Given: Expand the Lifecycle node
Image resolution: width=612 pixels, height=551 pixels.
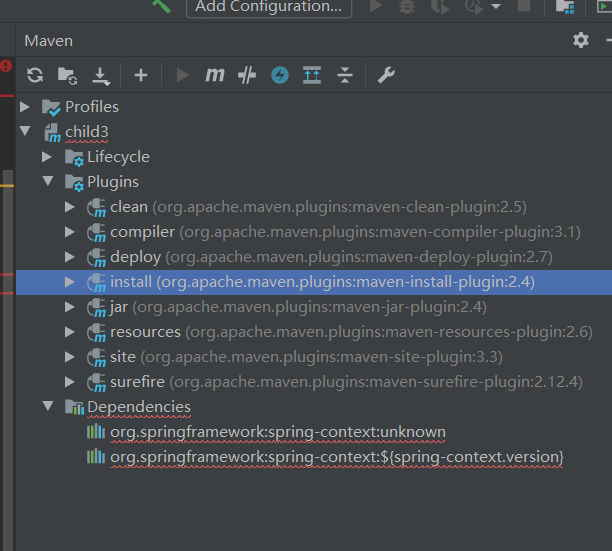Looking at the screenshot, I should coord(47,156).
